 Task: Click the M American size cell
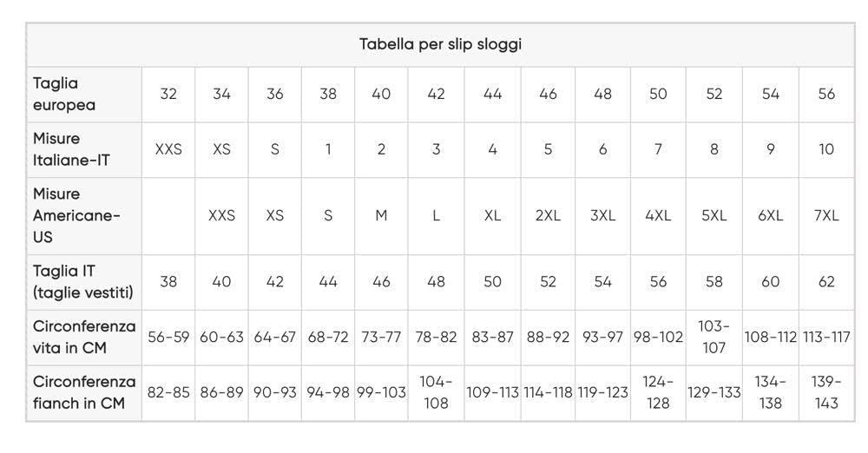[381, 215]
